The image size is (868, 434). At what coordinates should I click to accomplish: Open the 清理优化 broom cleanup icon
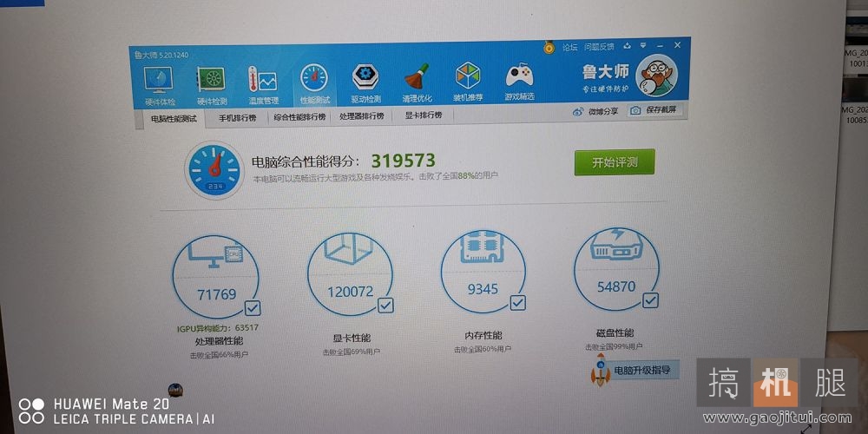coord(417,76)
